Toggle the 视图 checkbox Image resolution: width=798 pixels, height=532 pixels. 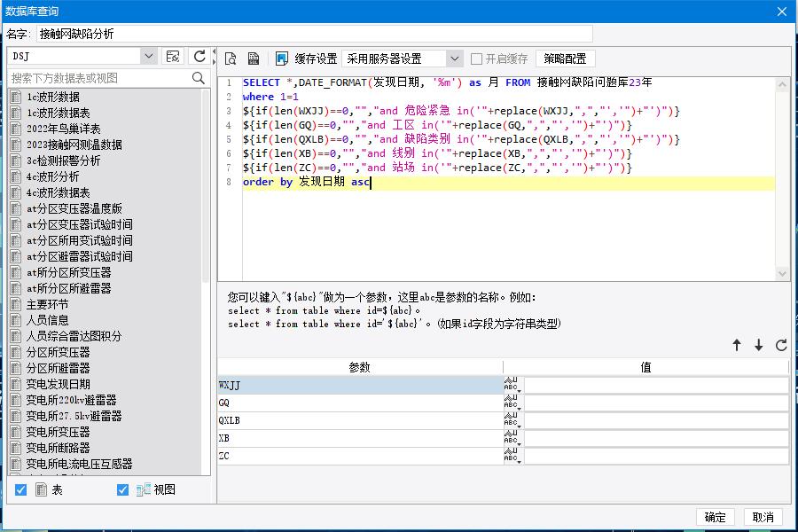coord(122,489)
